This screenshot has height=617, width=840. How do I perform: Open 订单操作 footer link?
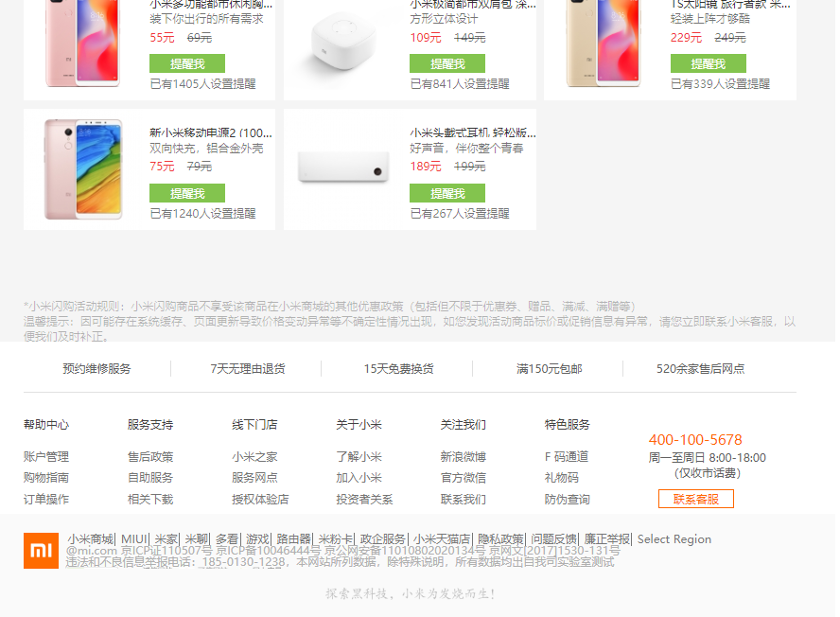coord(46,499)
